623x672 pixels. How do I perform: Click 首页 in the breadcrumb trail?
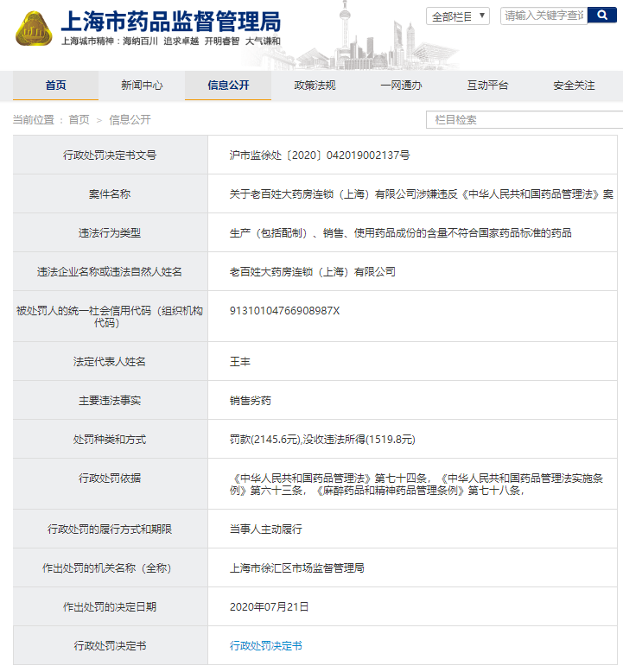(79, 120)
